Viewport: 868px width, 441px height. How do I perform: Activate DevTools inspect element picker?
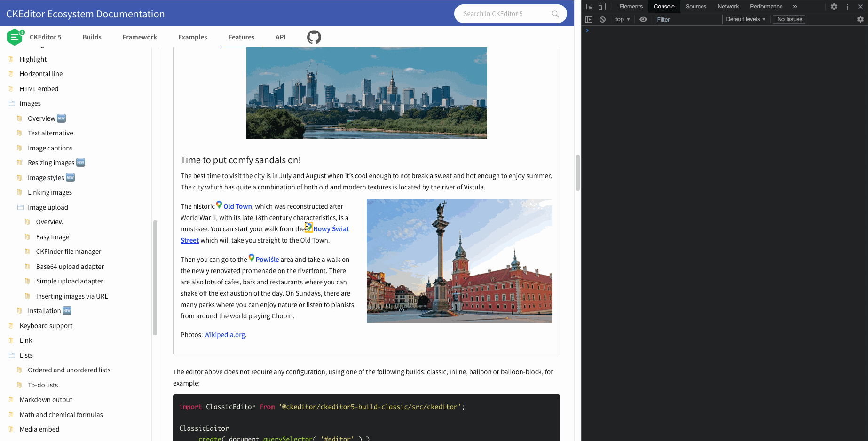(x=589, y=7)
